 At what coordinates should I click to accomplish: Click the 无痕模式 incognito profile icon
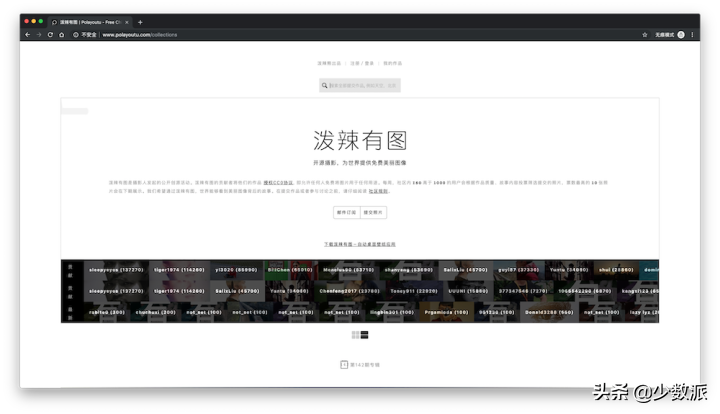[681, 35]
